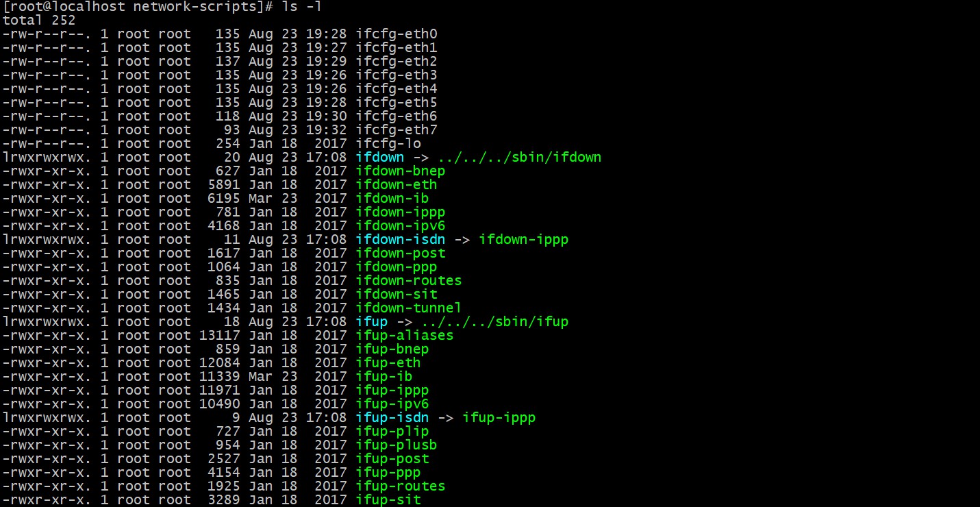Click file size 118 of ifcfg-eth6
The width and height of the screenshot is (980, 507).
(x=228, y=116)
